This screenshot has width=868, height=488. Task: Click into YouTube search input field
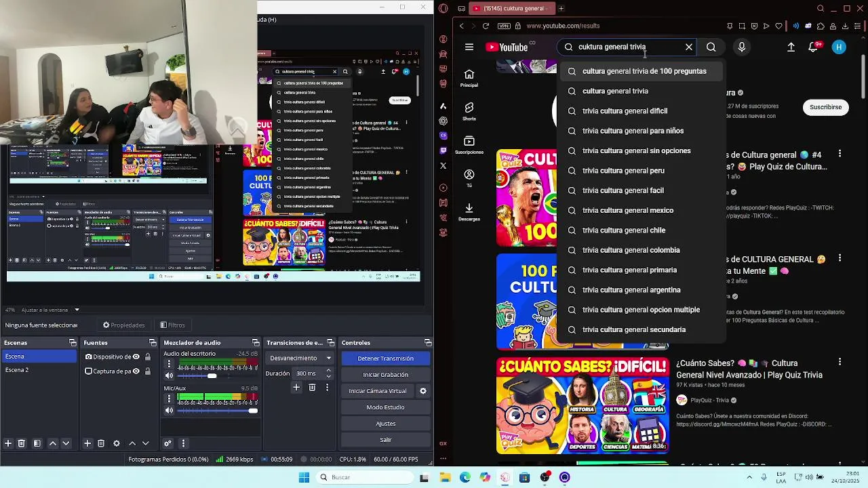click(x=627, y=47)
